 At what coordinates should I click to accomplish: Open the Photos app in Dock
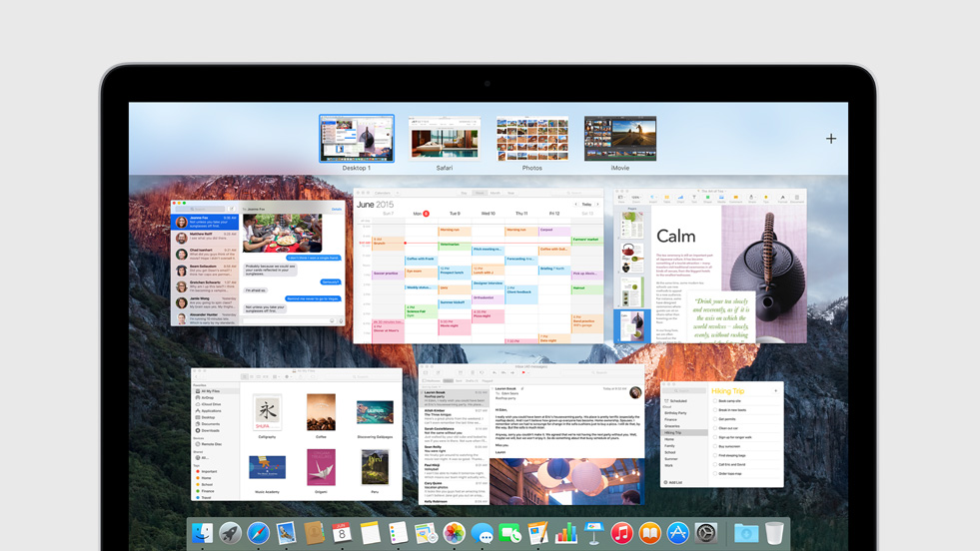point(455,534)
